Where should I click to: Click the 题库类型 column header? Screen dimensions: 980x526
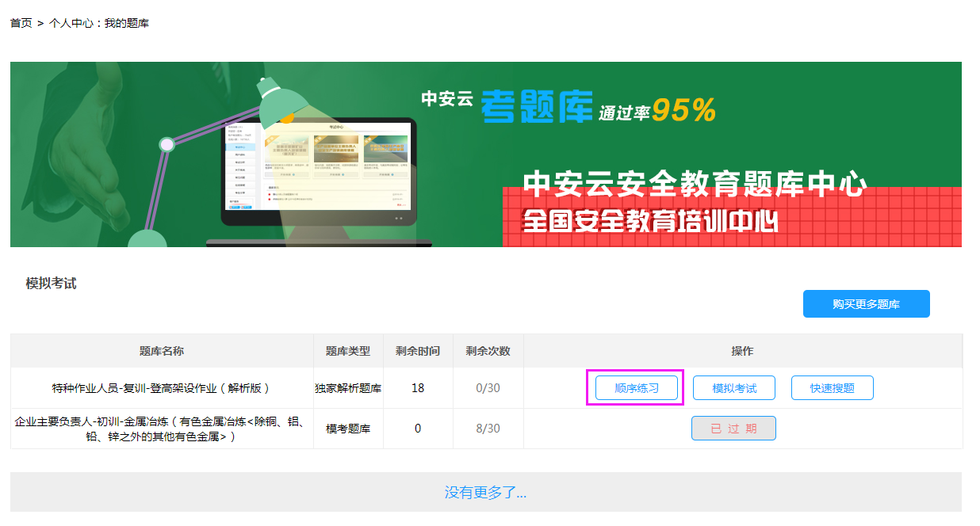(x=348, y=351)
